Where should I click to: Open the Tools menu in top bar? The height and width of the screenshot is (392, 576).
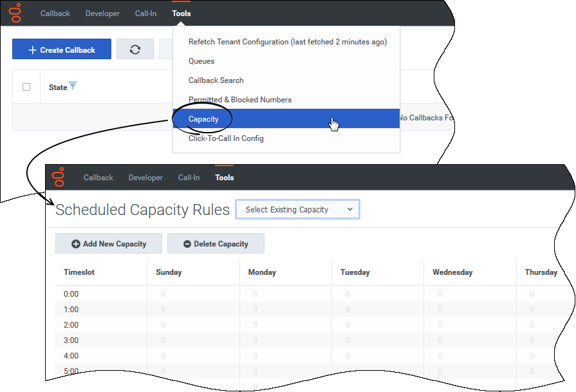(x=181, y=14)
